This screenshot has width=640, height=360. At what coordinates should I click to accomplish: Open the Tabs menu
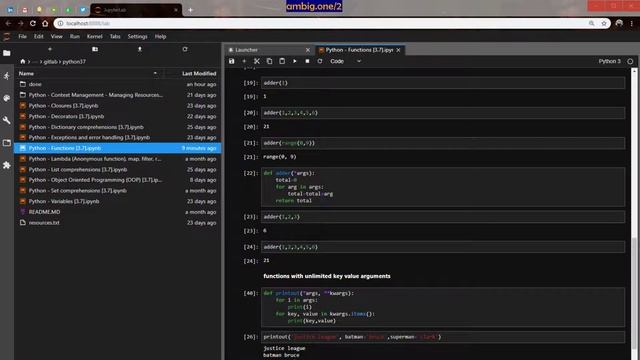[x=115, y=36]
